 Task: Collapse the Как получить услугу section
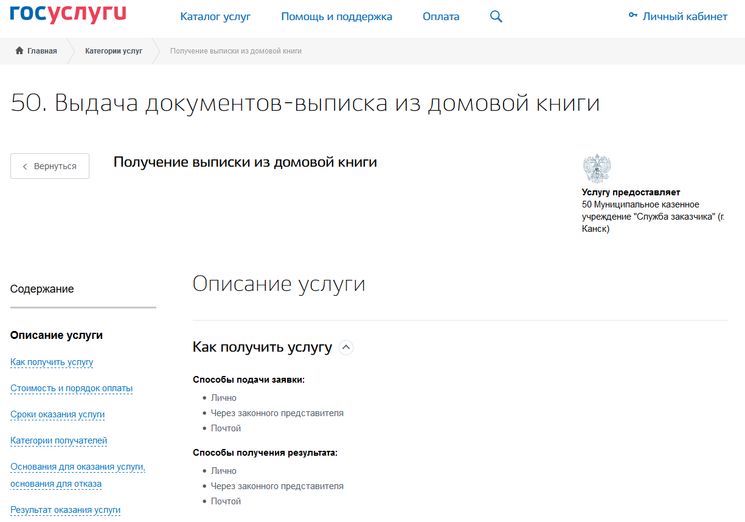[346, 347]
